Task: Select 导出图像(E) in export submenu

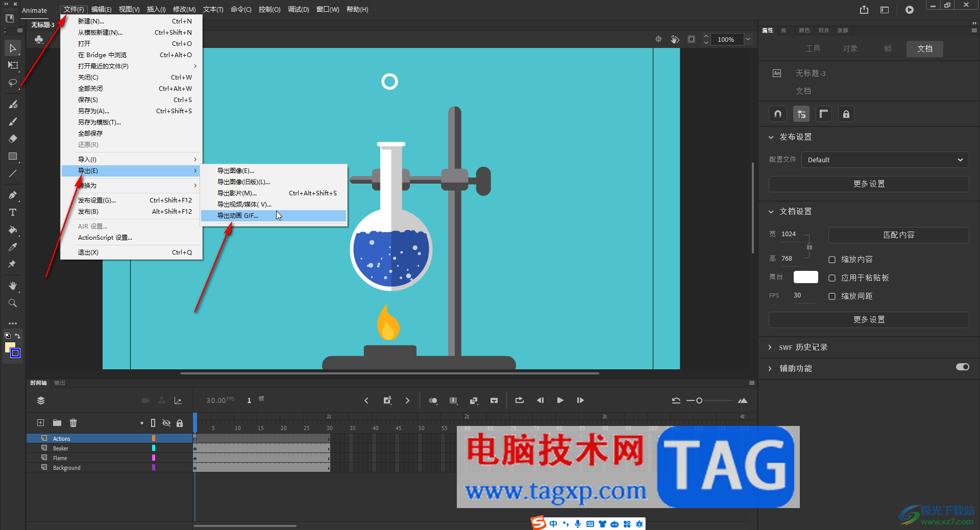Action: 274,171
